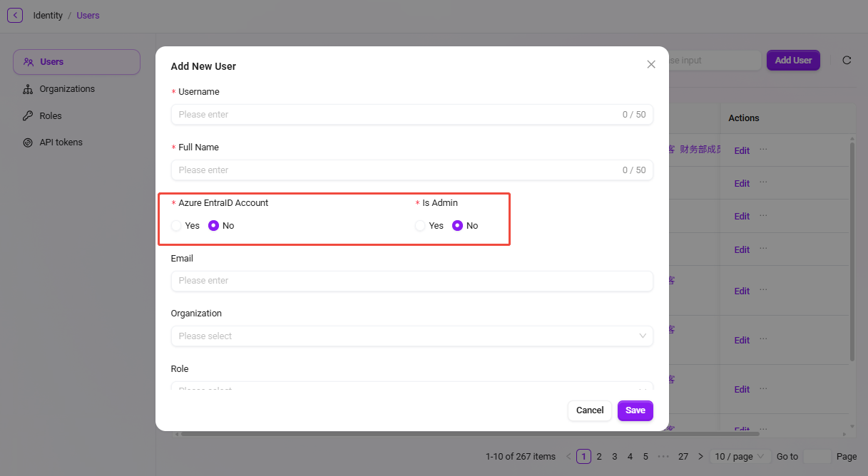The image size is (868, 476).
Task: Open the first row's more options ellipsis
Action: coord(763,150)
